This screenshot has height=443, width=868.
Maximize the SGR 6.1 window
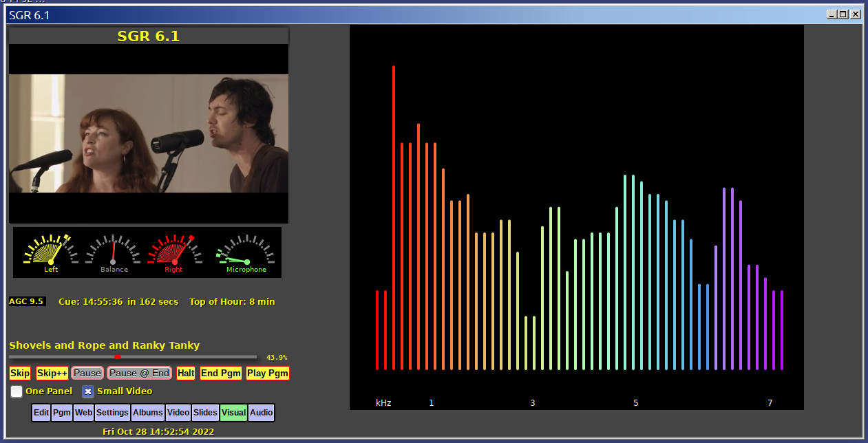click(x=843, y=14)
